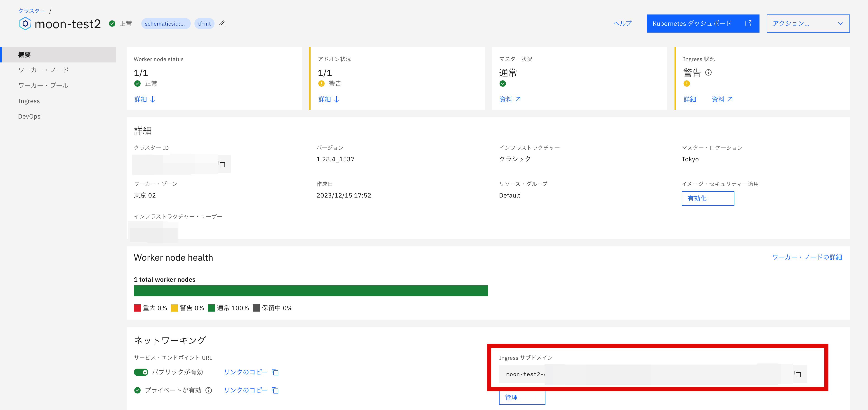
Task: Click the pencil edit icon beside moon-test2
Action: point(222,23)
